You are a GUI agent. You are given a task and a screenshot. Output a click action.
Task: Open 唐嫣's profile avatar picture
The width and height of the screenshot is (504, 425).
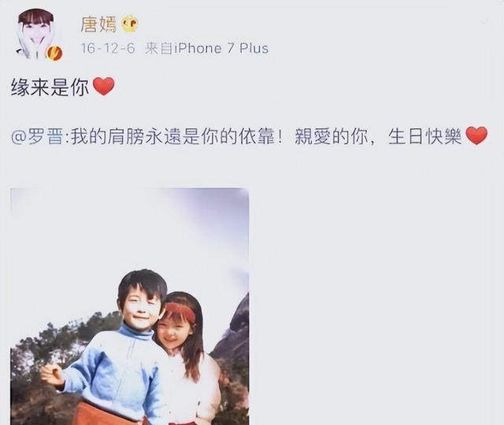click(x=36, y=34)
